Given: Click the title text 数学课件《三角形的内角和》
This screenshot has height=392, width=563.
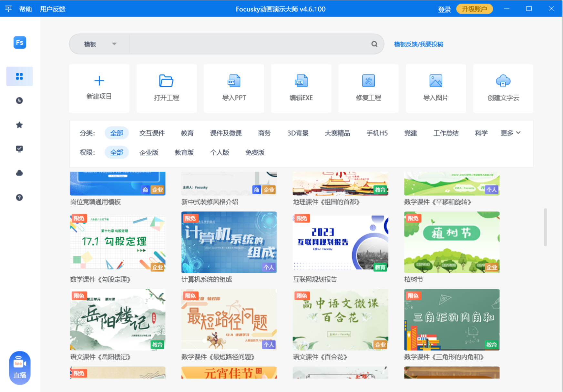Looking at the screenshot, I should (444, 357).
